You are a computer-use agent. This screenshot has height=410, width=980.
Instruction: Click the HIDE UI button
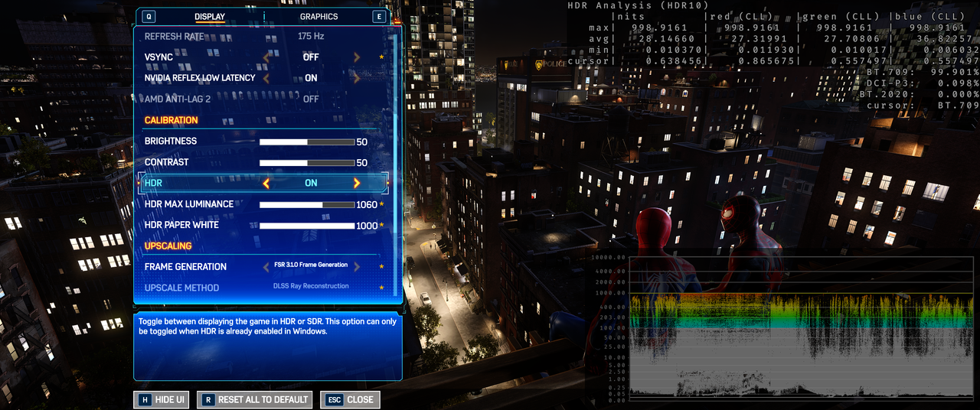162,399
